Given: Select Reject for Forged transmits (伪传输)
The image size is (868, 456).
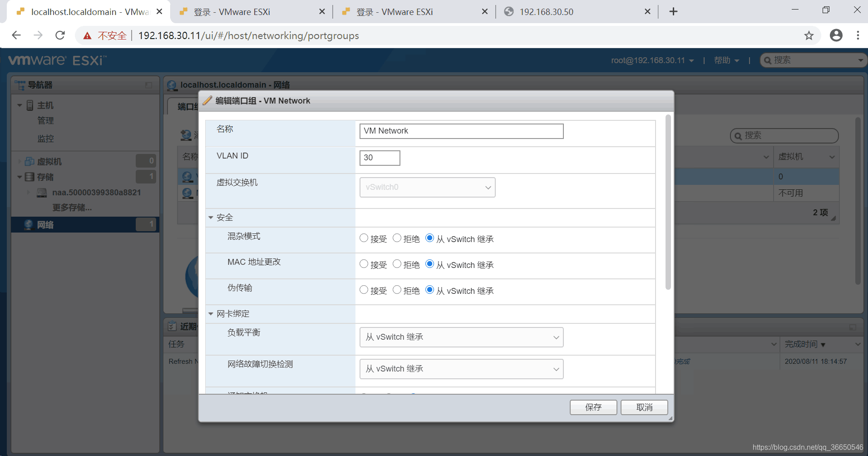Looking at the screenshot, I should click(397, 290).
